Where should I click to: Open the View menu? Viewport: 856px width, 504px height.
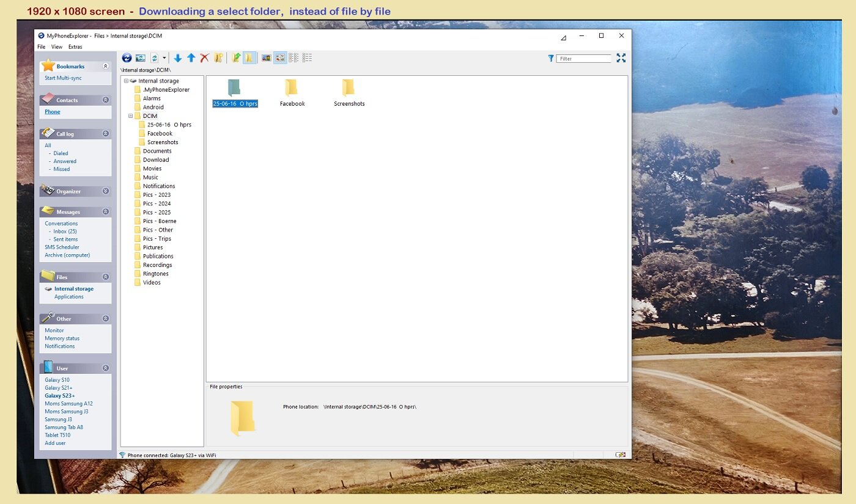point(57,47)
